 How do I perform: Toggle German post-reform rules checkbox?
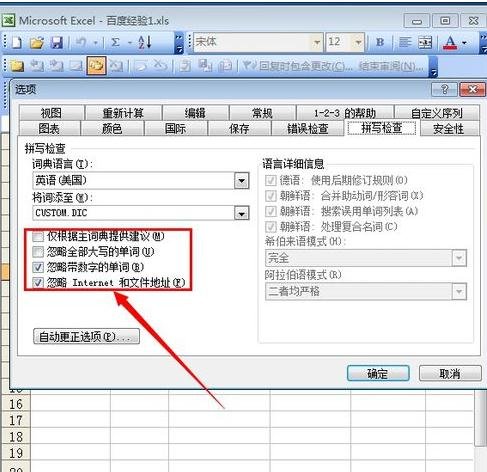click(270, 181)
